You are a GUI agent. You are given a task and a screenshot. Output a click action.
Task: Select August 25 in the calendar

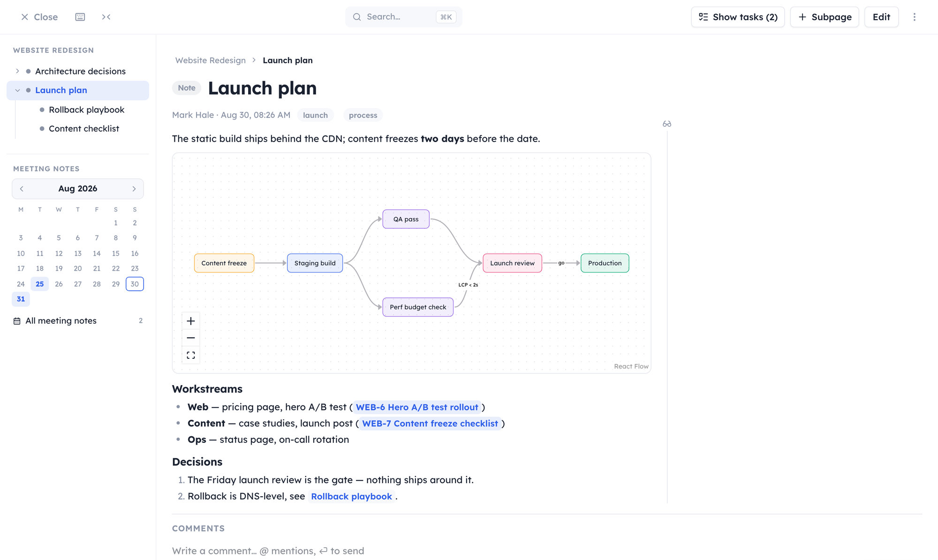click(x=40, y=284)
